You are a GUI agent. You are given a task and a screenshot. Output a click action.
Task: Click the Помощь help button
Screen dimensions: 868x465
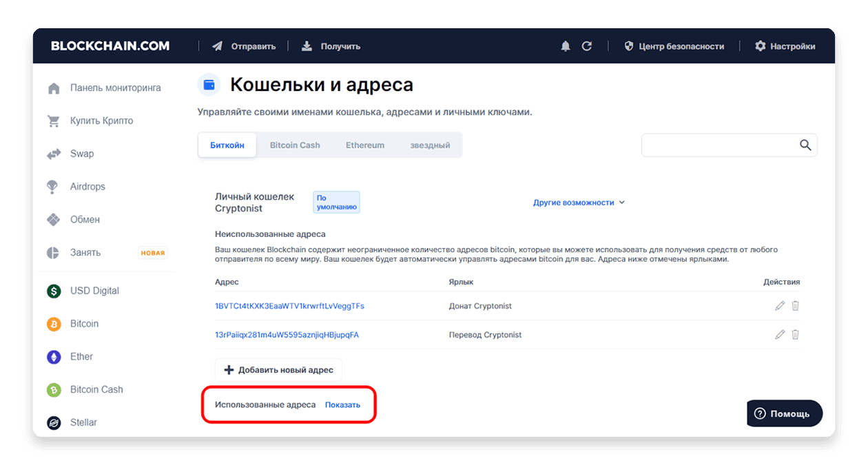pos(785,413)
